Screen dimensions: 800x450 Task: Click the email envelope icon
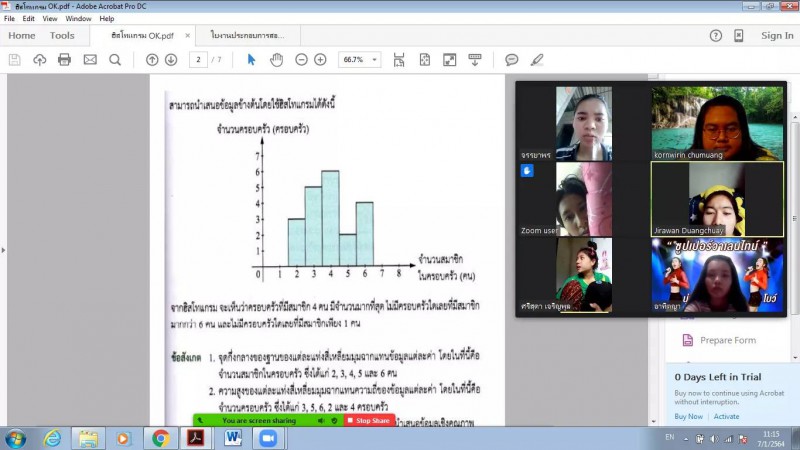pos(90,60)
